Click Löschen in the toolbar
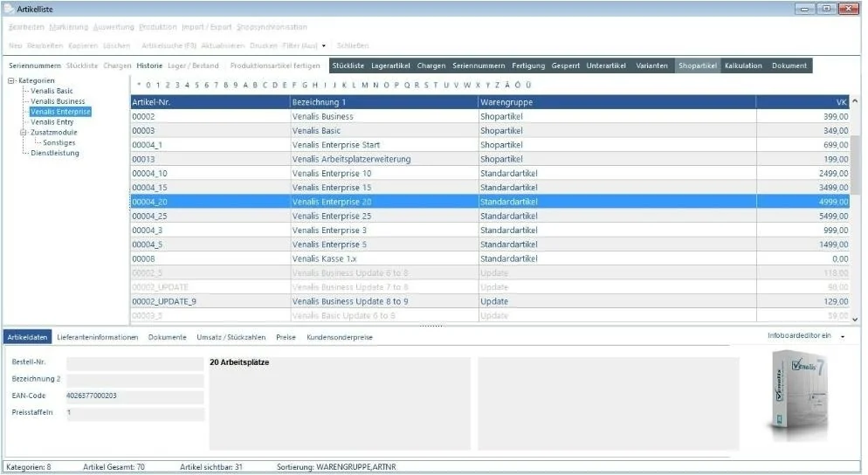The height and width of the screenshot is (475, 868). 116,45
